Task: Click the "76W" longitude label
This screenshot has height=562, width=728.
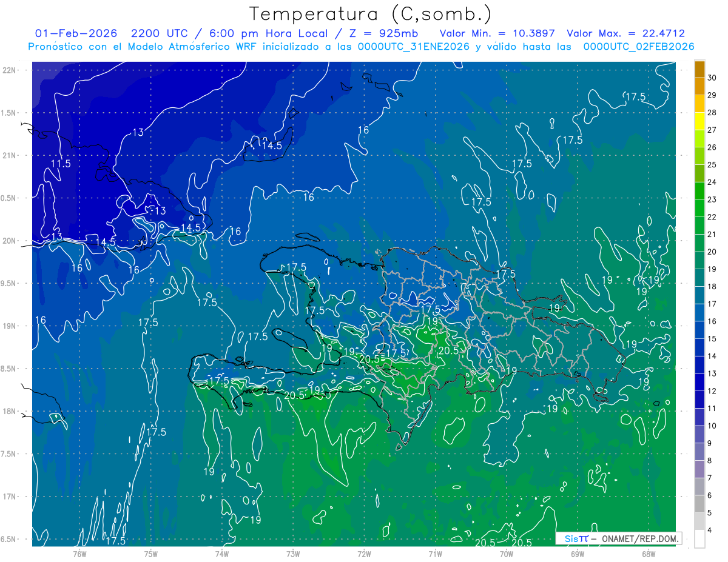Action: point(79,554)
